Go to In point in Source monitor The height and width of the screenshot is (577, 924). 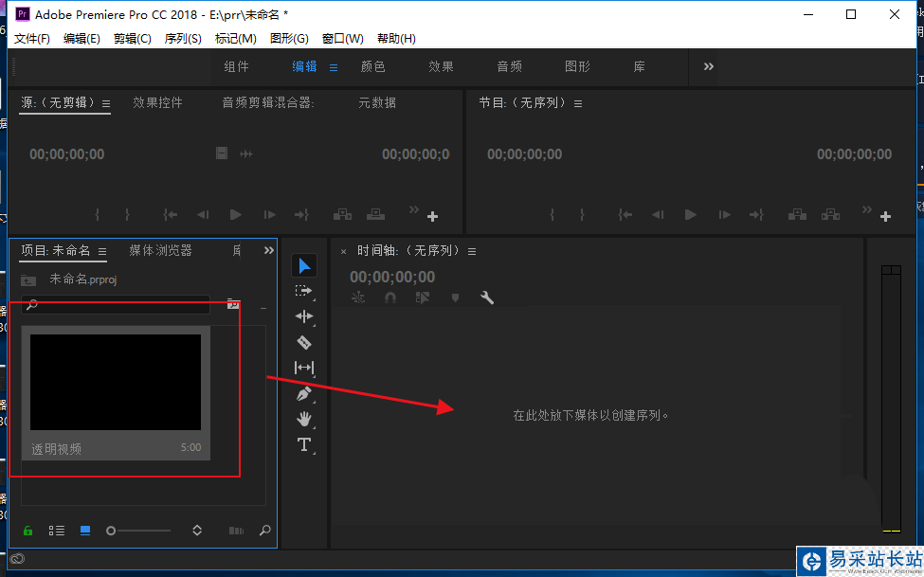click(x=171, y=214)
